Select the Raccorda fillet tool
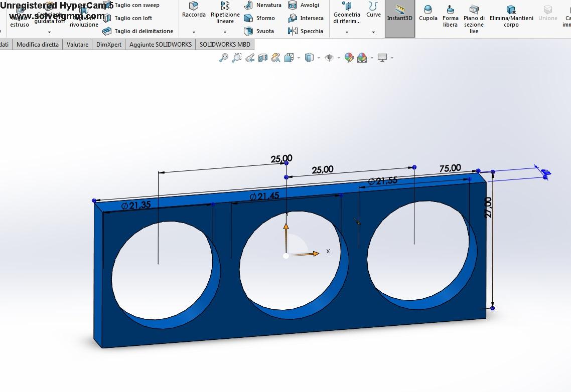The width and height of the screenshot is (571, 392). pos(194,10)
